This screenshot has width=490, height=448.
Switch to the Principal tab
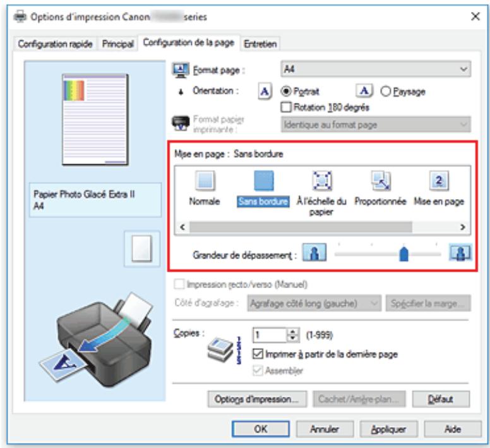(118, 44)
